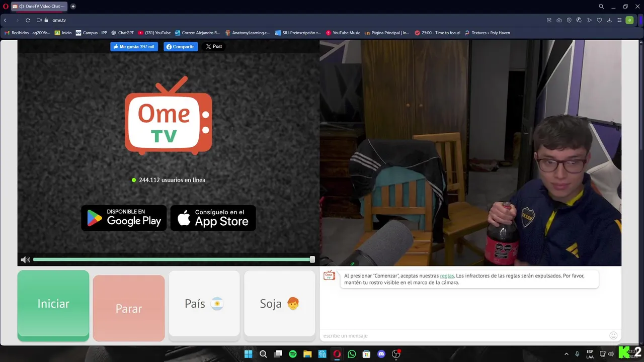Viewport: 644px width, 362px height.
Task: Add page to bookmarks heart icon
Action: pos(599,20)
